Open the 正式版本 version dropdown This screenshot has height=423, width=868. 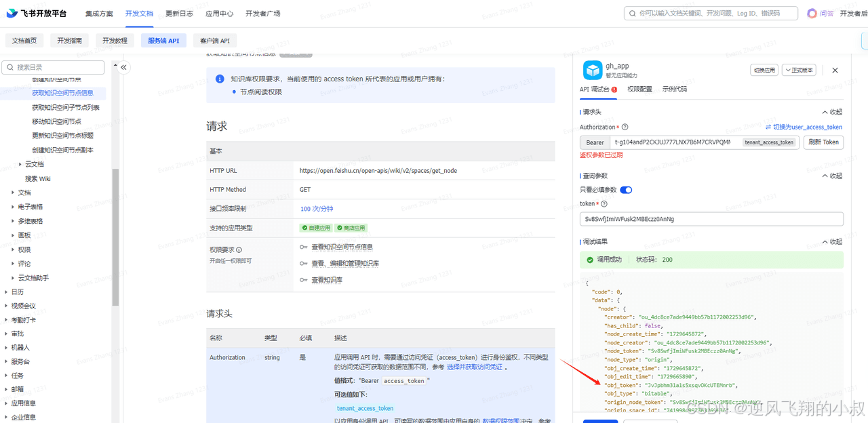(x=800, y=70)
